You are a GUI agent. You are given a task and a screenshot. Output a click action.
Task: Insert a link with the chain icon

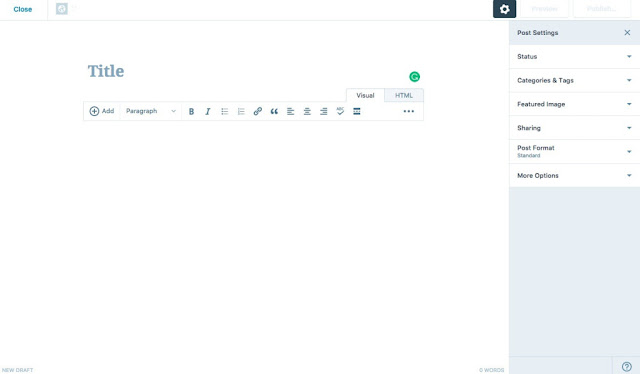258,111
